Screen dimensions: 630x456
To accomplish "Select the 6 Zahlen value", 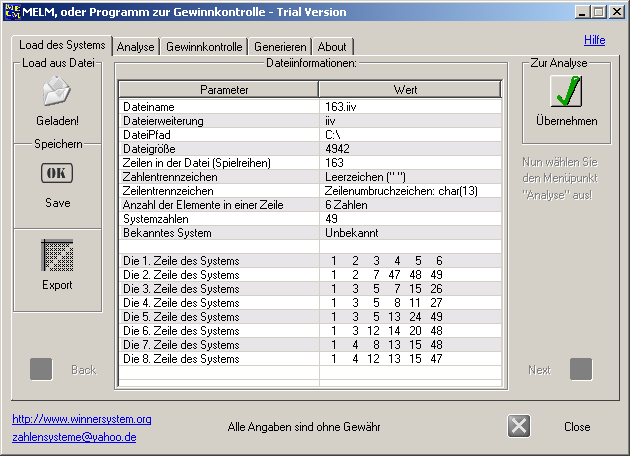I will coord(411,205).
